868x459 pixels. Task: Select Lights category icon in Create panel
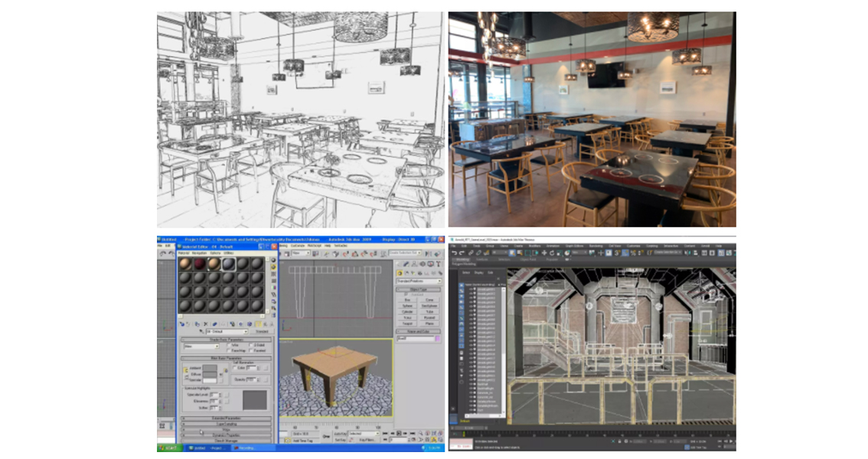pos(413,273)
